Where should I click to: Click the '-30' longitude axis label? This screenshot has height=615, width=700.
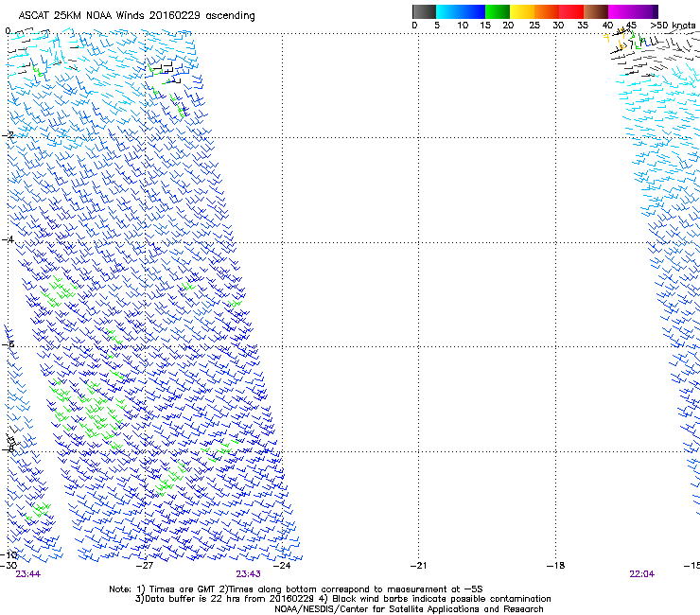(9, 566)
